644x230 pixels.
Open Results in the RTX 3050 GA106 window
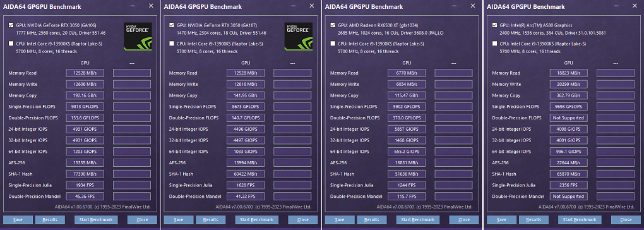50,220
